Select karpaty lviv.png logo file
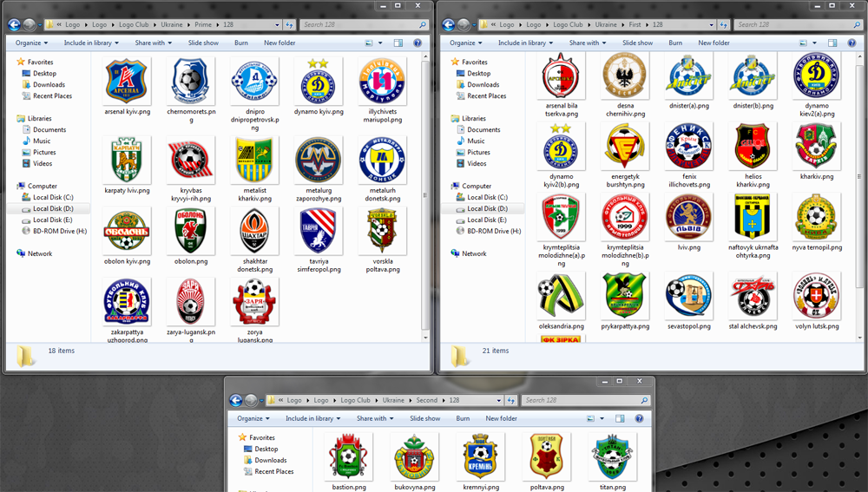The width and height of the screenshot is (868, 492). [x=127, y=161]
